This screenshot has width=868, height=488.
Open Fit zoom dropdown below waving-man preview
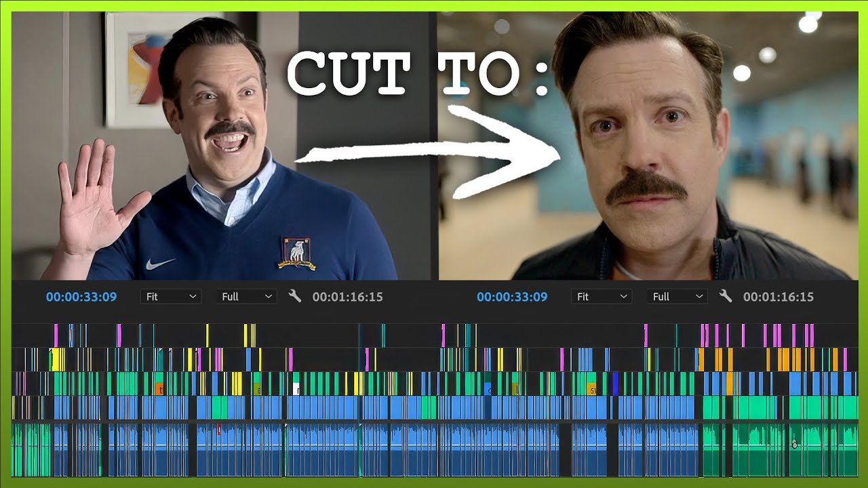[170, 297]
